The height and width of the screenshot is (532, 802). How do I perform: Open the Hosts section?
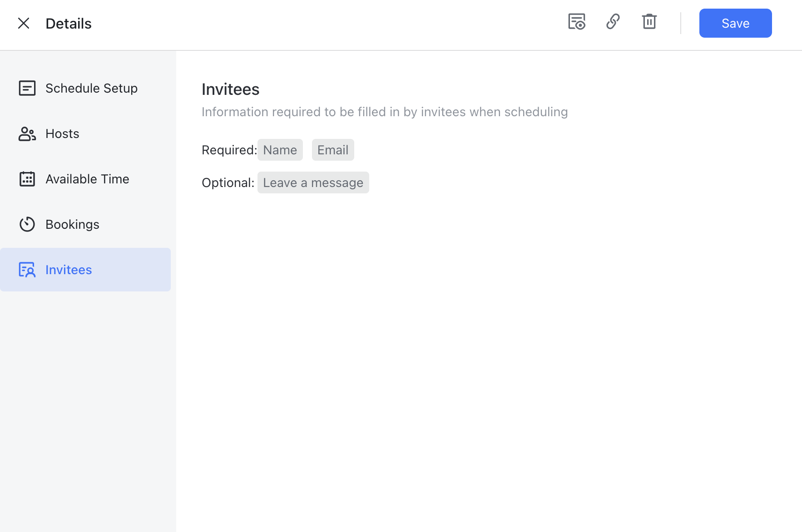point(62,133)
